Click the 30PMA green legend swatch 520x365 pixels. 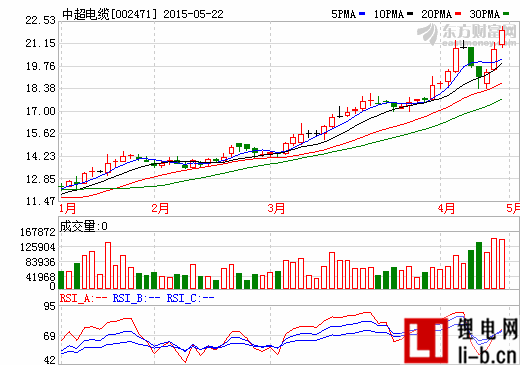click(506, 14)
